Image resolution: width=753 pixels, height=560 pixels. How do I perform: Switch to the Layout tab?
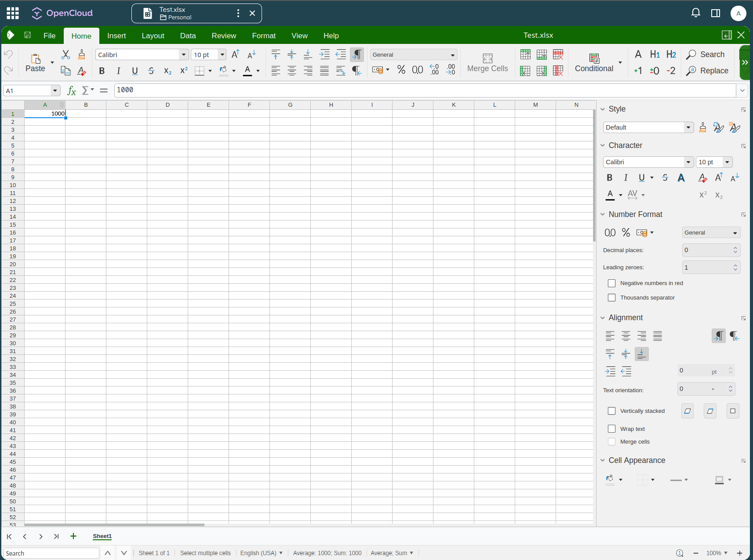tap(153, 36)
